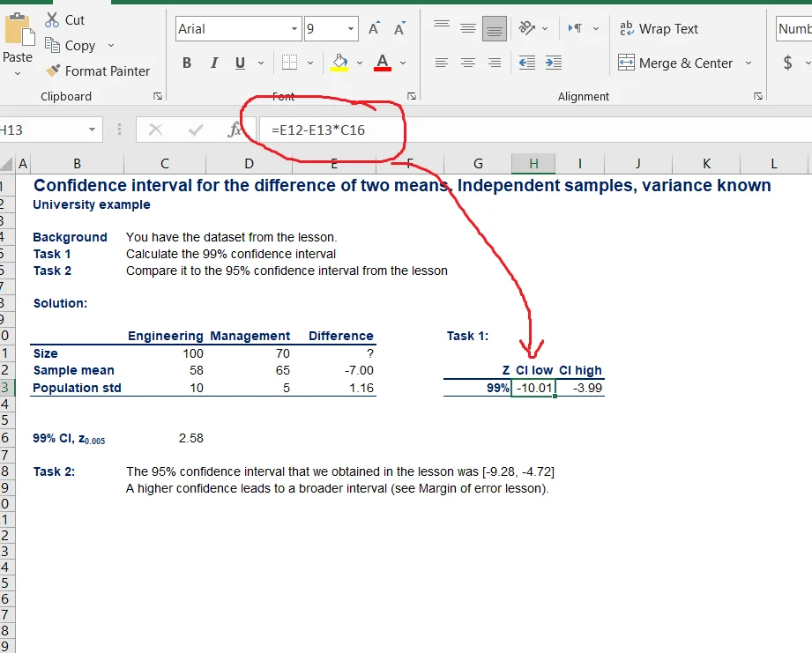Select column H header
Viewport: 812px width, 653px height.
point(533,163)
